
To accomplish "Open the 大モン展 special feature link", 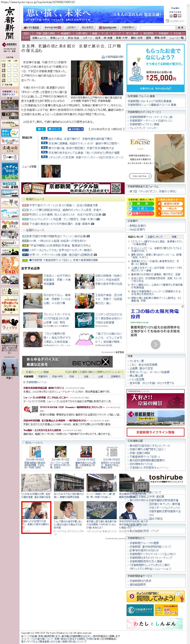I will (136, 361).
